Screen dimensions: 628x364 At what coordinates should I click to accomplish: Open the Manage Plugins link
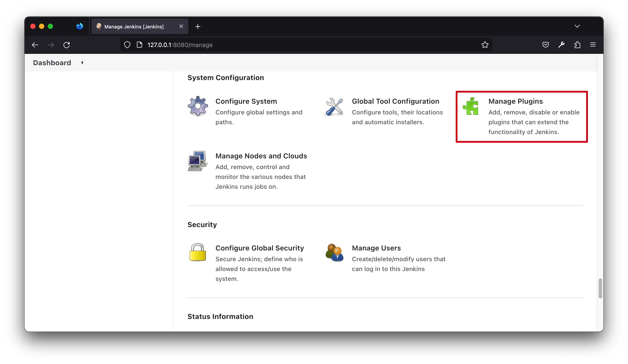[x=515, y=101]
